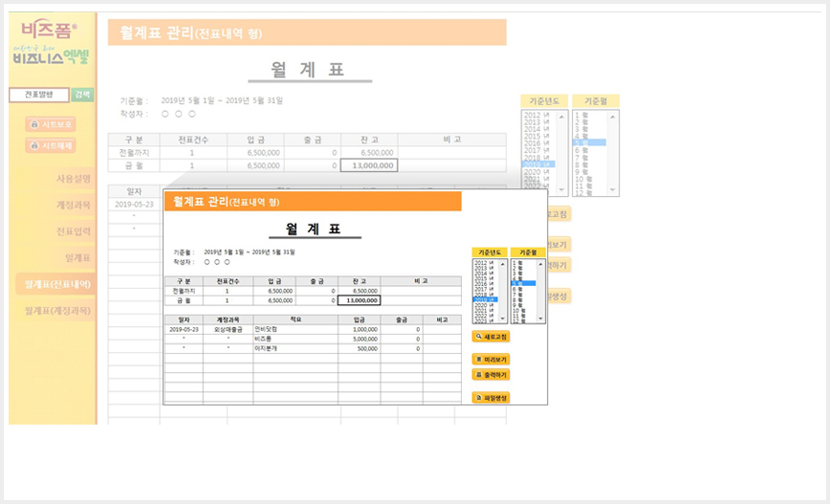Image resolution: width=830 pixels, height=504 pixels.
Task: Go to 전표입력 in the sidebar
Action: [73, 231]
